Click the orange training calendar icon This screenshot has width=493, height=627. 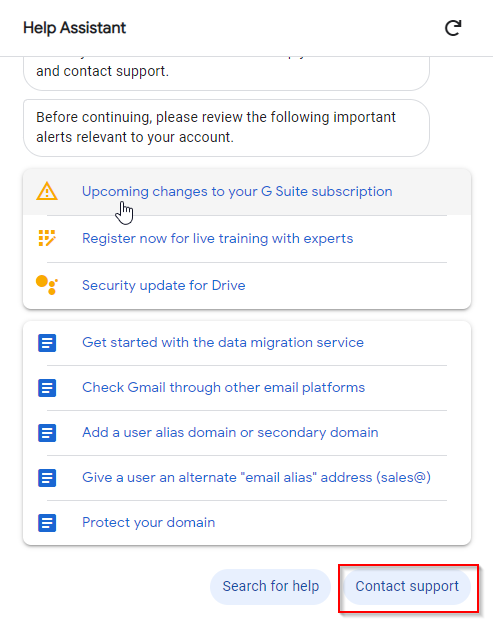click(x=47, y=238)
